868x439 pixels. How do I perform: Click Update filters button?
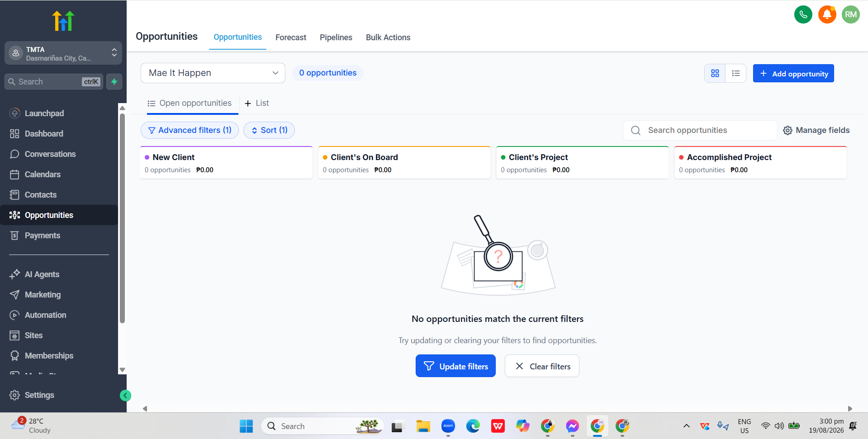pyautogui.click(x=455, y=366)
